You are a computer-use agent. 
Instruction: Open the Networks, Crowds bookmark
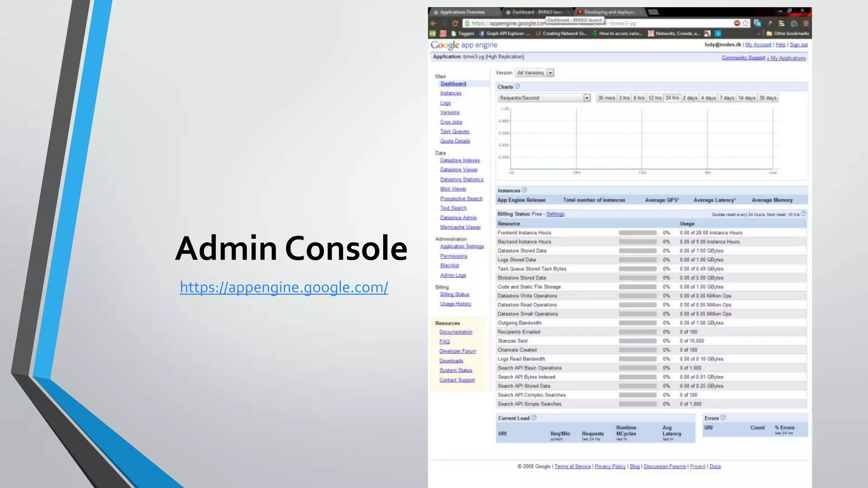[674, 33]
